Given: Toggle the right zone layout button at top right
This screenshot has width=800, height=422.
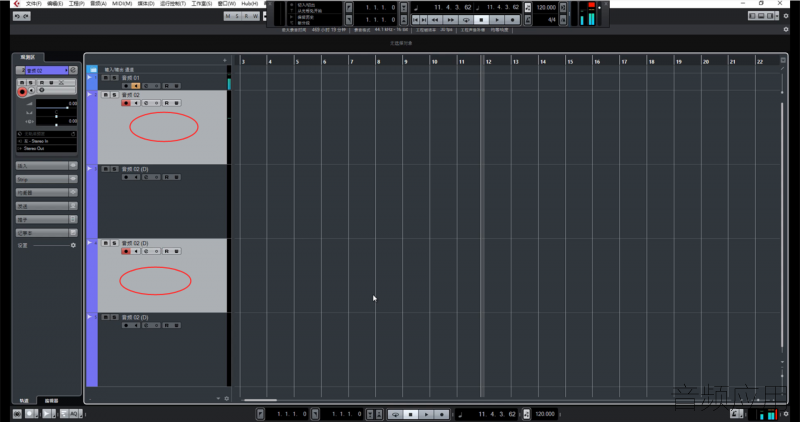Looking at the screenshot, I should [x=770, y=16].
